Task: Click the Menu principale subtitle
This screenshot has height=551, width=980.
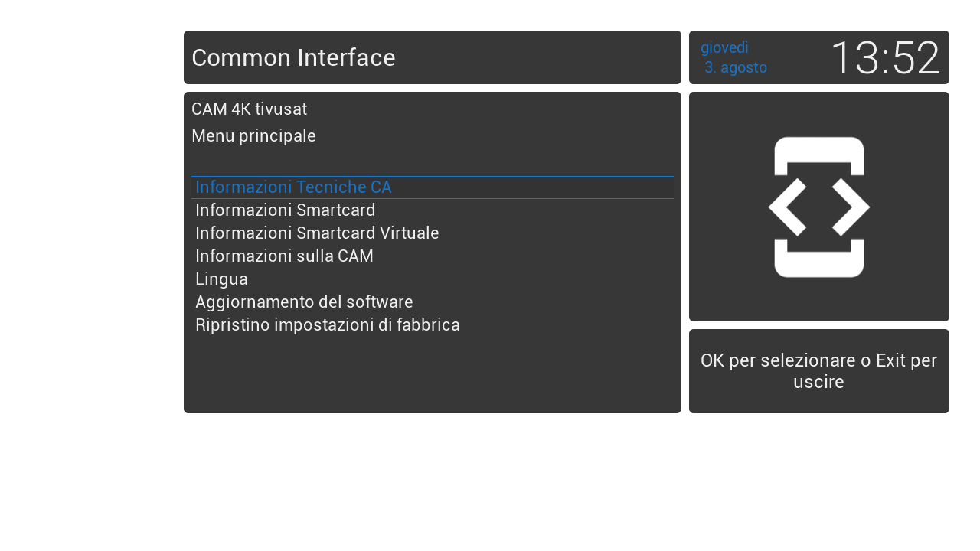Action: coord(253,136)
